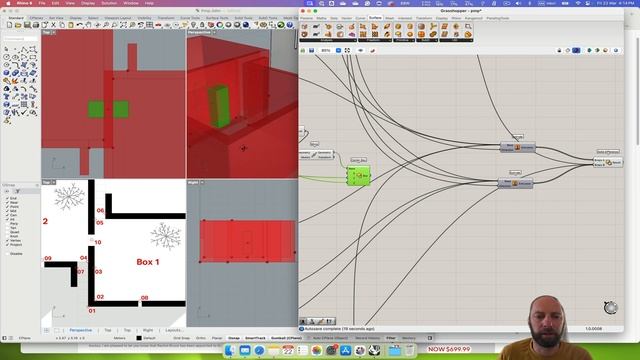
Task: Click the final Brep output component
Action: 608,162
